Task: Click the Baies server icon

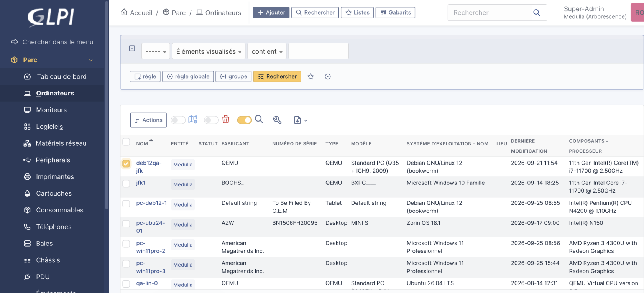Action: pyautogui.click(x=27, y=244)
